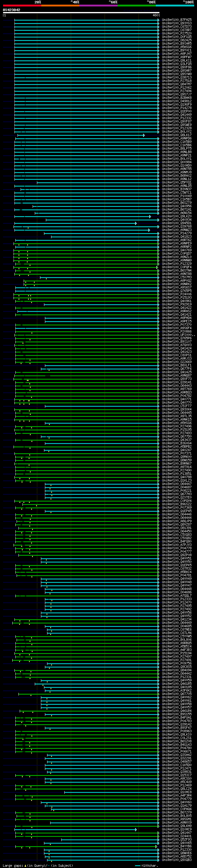Select the UniRef100_Q1KLZ3 label
The image size is (197, 868).
[x=177, y=481]
